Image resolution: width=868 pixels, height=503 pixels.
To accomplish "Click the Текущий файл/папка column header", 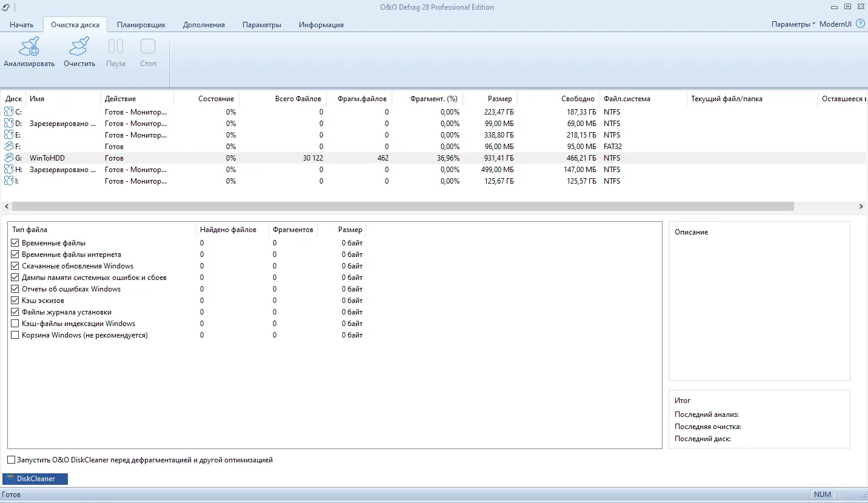I will tap(752, 99).
